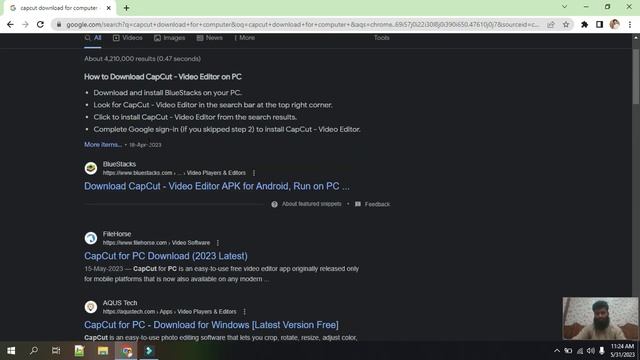Click FileHorse site name text
640x360 pixels.
(x=117, y=234)
